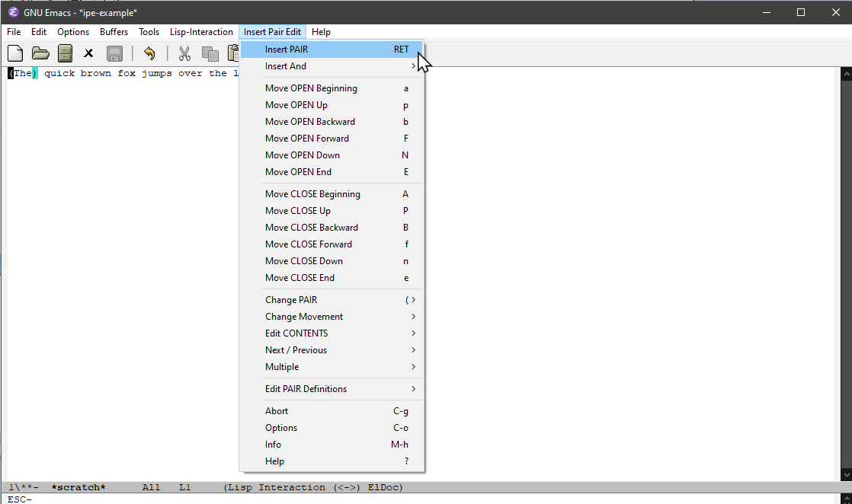Click the highlighted word "The" in buffer
The width and height of the screenshot is (852, 504).
[x=23, y=73]
